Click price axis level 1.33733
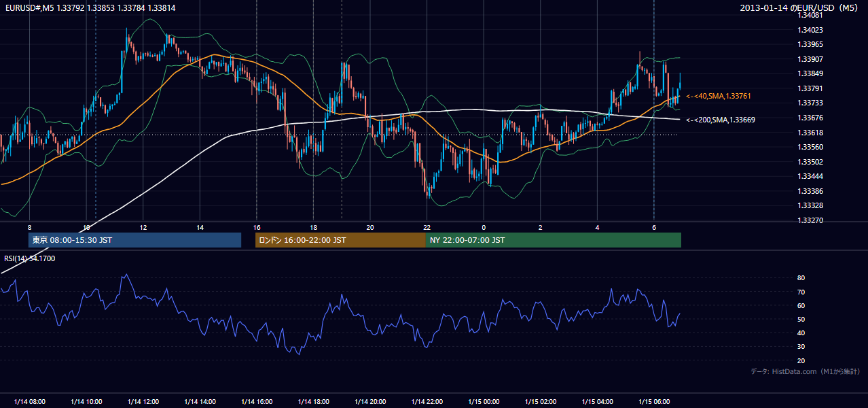This screenshot has width=868, height=408. pyautogui.click(x=811, y=103)
